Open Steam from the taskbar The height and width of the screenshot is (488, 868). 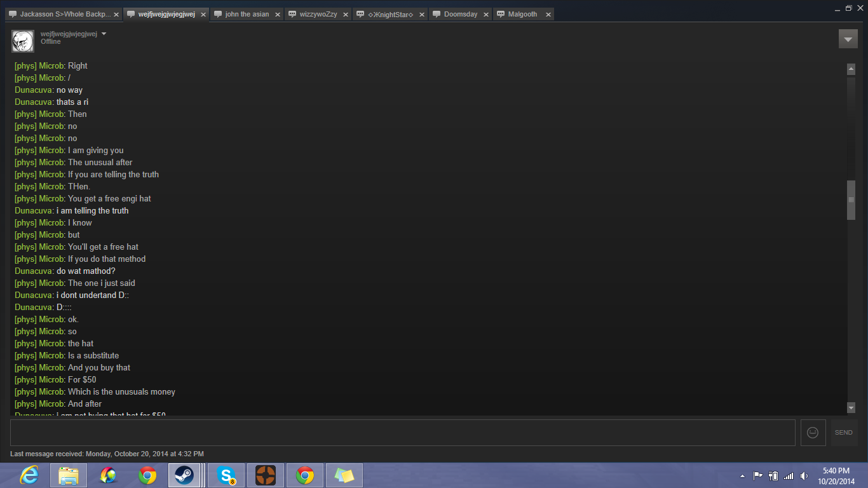click(x=184, y=475)
